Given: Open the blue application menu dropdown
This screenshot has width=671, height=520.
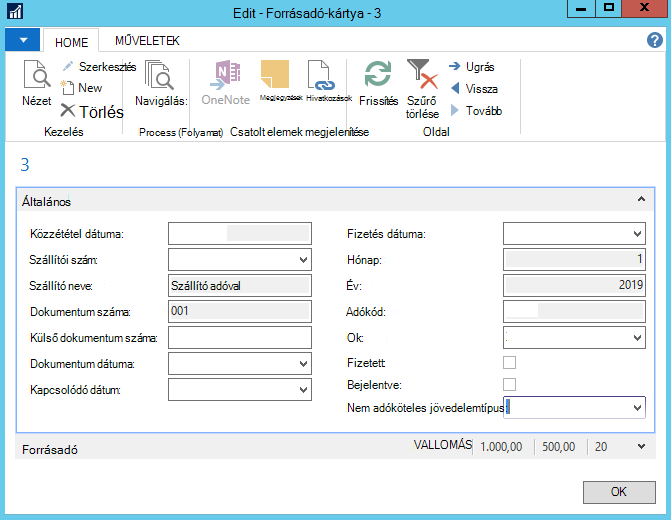Looking at the screenshot, I should click(23, 40).
